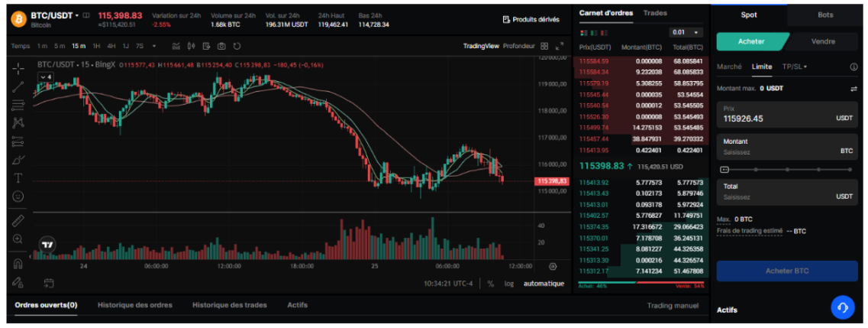Open the customer support headset button

843,307
